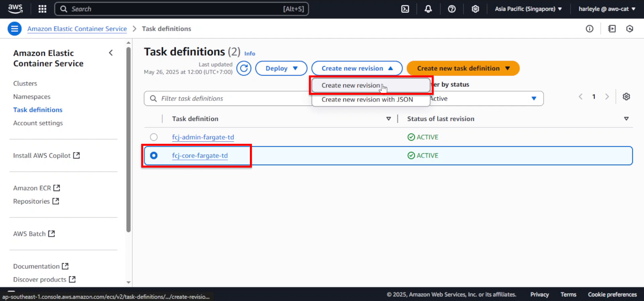Viewport: 644px width, 301px height.
Task: Open Discover products external link
Action: (44, 280)
